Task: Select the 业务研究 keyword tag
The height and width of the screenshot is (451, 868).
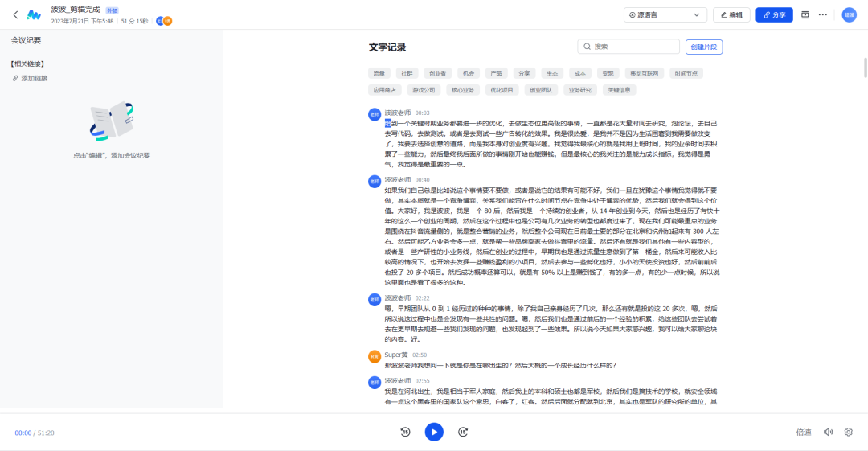Action: (x=579, y=90)
